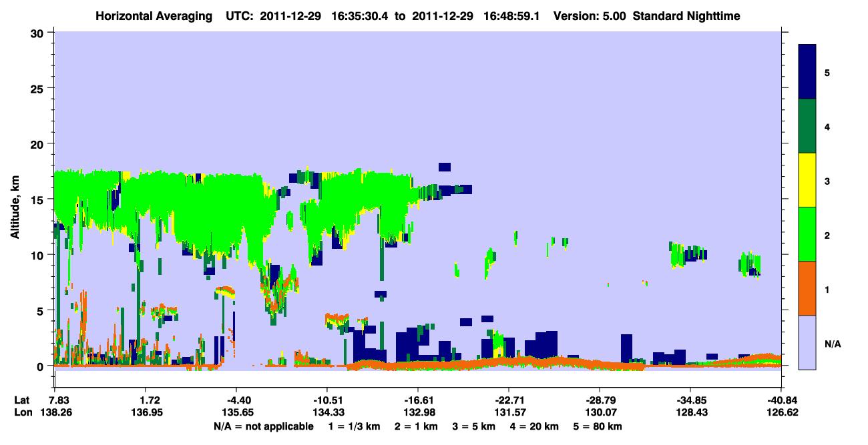
Task: Click the 'Lat' row label
Action: tap(21, 400)
